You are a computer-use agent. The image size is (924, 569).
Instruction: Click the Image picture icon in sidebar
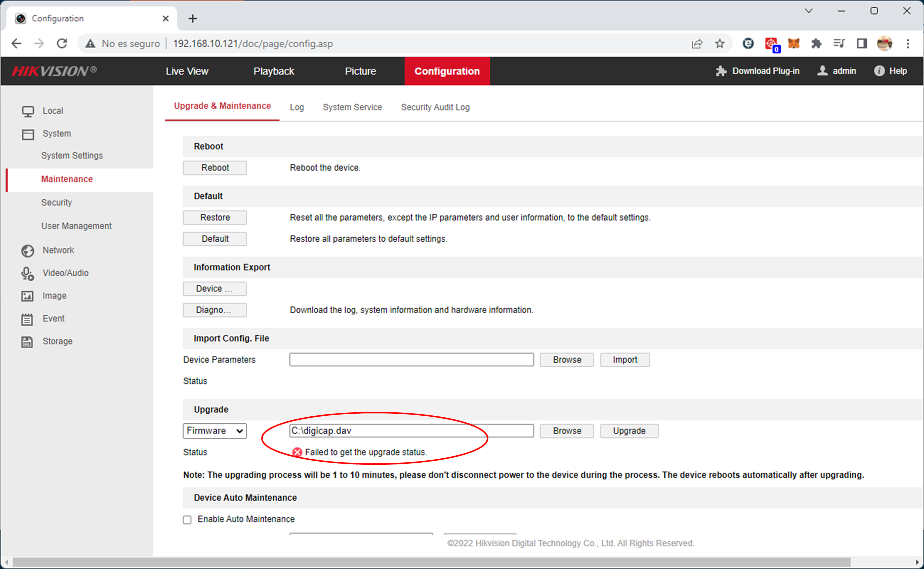click(27, 296)
